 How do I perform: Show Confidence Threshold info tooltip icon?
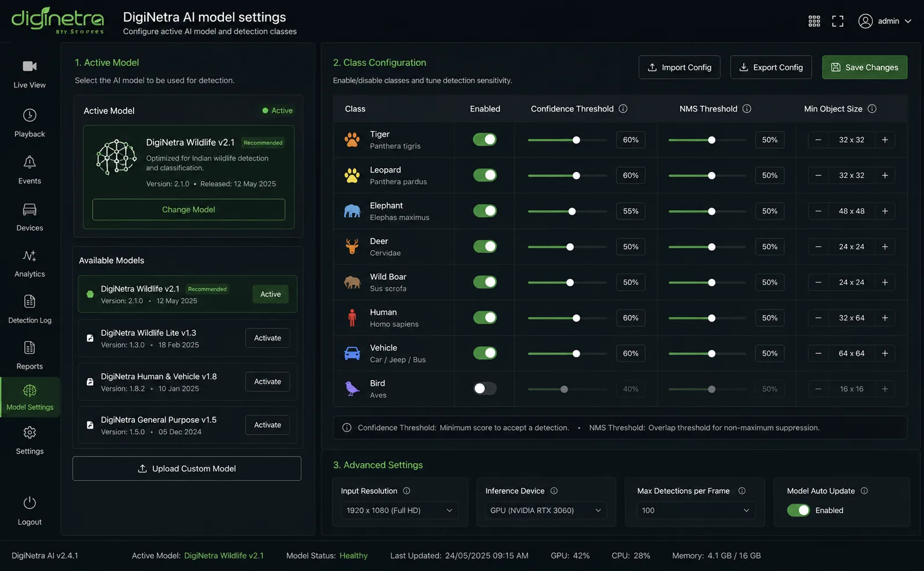click(623, 109)
